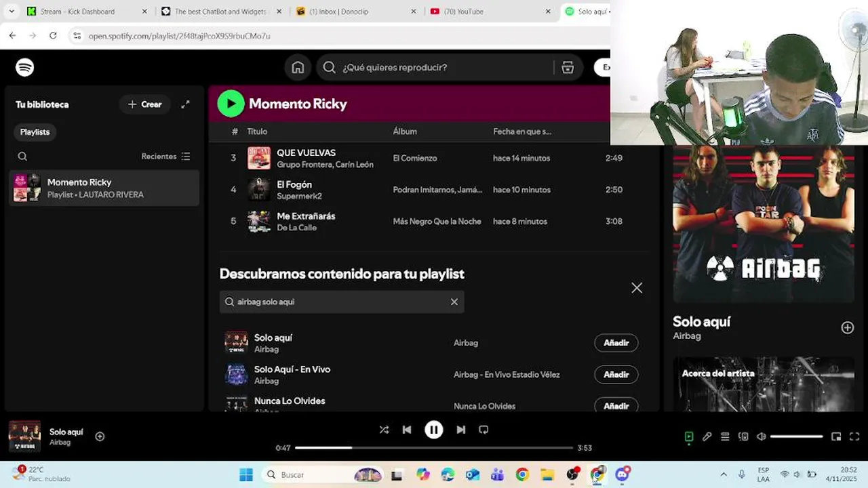Viewport: 868px width, 488px height.
Task: Open the Spotify home logo
Action: pyautogui.click(x=24, y=67)
